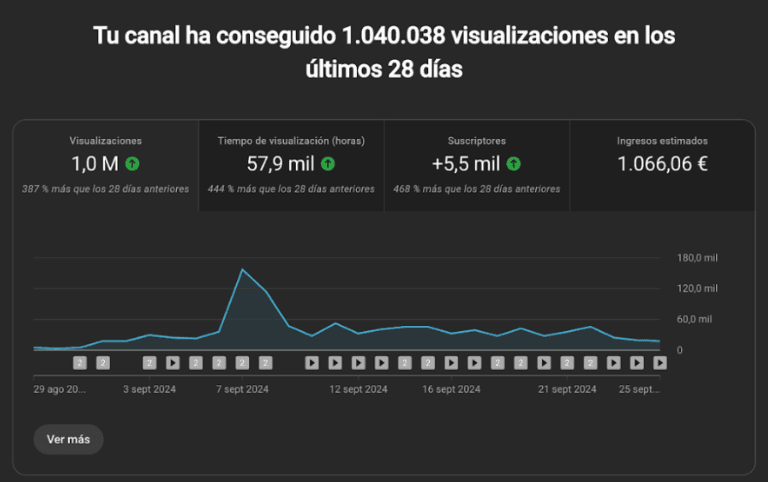768x482 pixels.
Task: Click the '29 ago 20...' date label
Action: pos(59,389)
